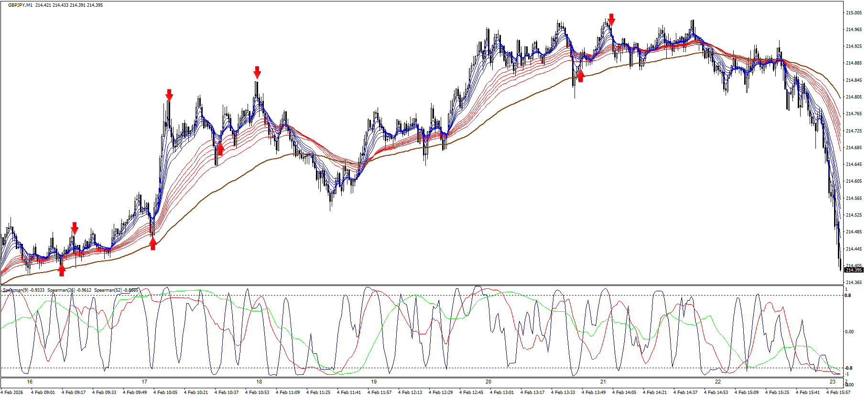Click the leftmost red up arrow signal

[x=62, y=270]
